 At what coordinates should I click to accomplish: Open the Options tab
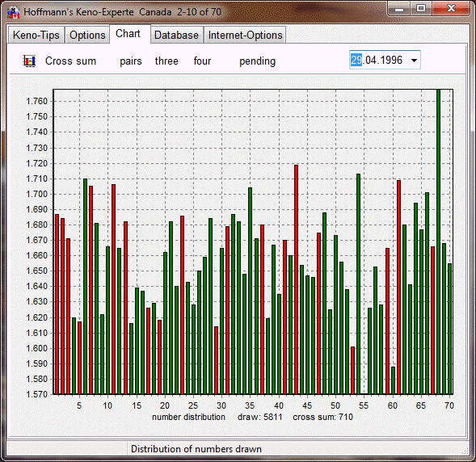click(x=87, y=36)
